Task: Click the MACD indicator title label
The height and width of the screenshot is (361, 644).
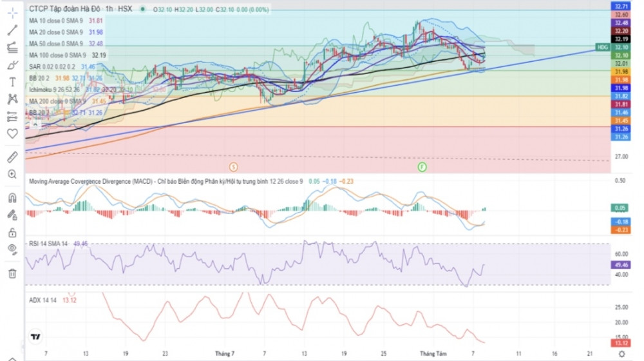Action: click(x=90, y=182)
